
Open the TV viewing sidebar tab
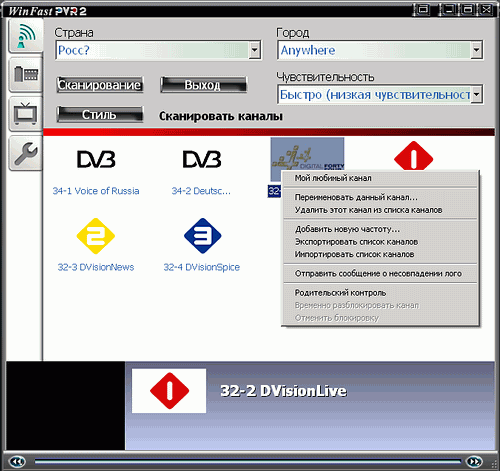pyautogui.click(x=26, y=113)
